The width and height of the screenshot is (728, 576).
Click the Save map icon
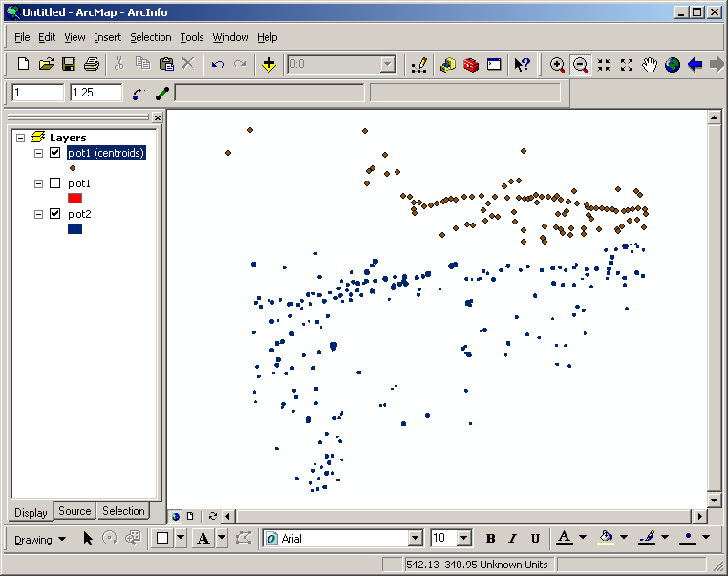coord(69,65)
